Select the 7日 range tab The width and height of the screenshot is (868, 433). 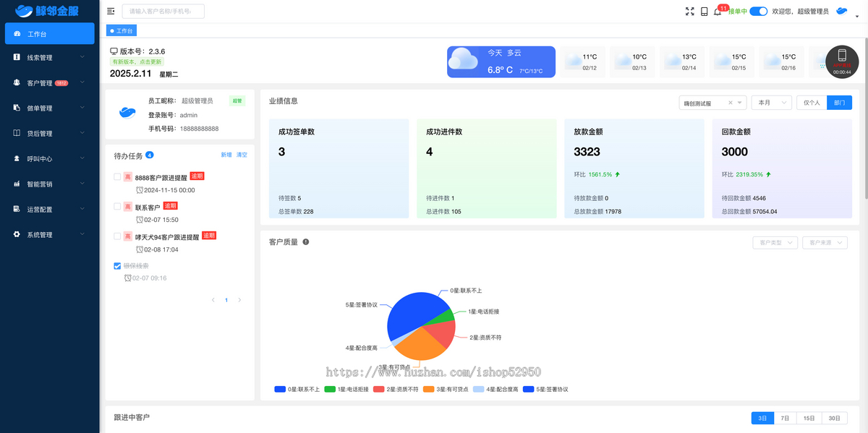[785, 418]
